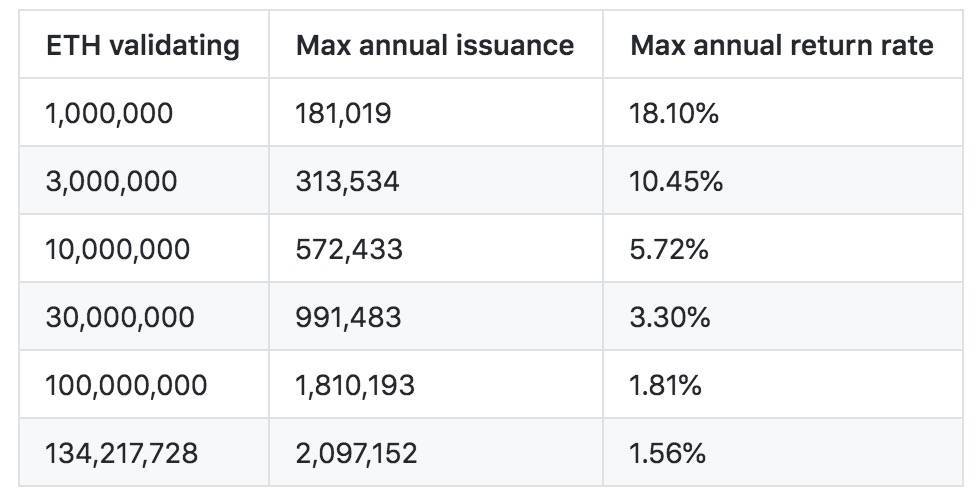Click the ETH validating column header
The image size is (978, 496).
[143, 45]
